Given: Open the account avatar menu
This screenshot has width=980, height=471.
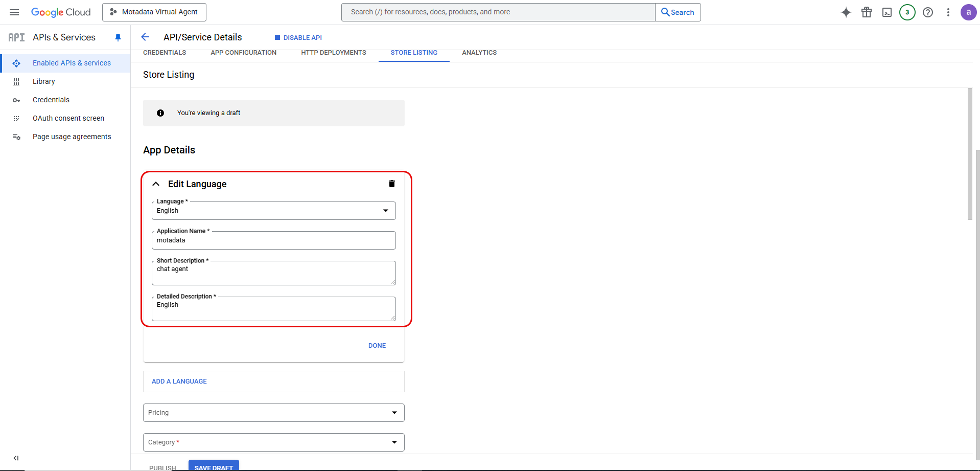Looking at the screenshot, I should tap(969, 12).
